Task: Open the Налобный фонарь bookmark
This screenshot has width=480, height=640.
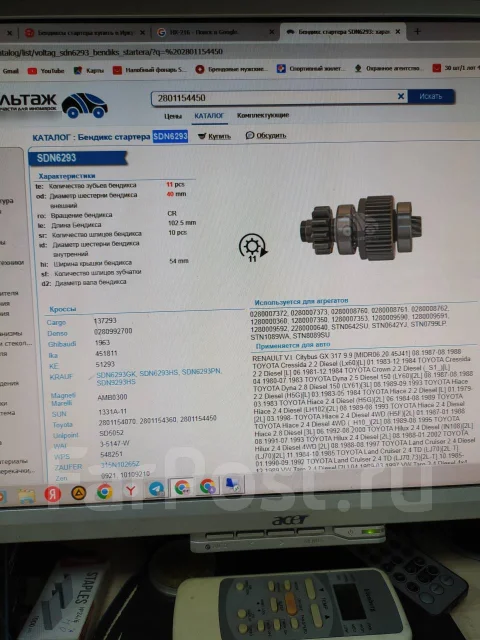Action: point(149,70)
